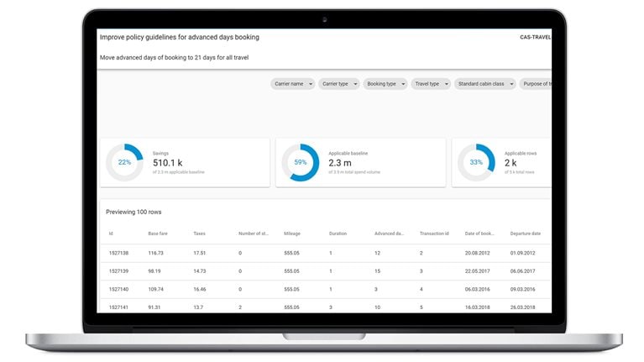Click departure date 09.03.2016
Screen dimensions: 644x362
pos(523,289)
